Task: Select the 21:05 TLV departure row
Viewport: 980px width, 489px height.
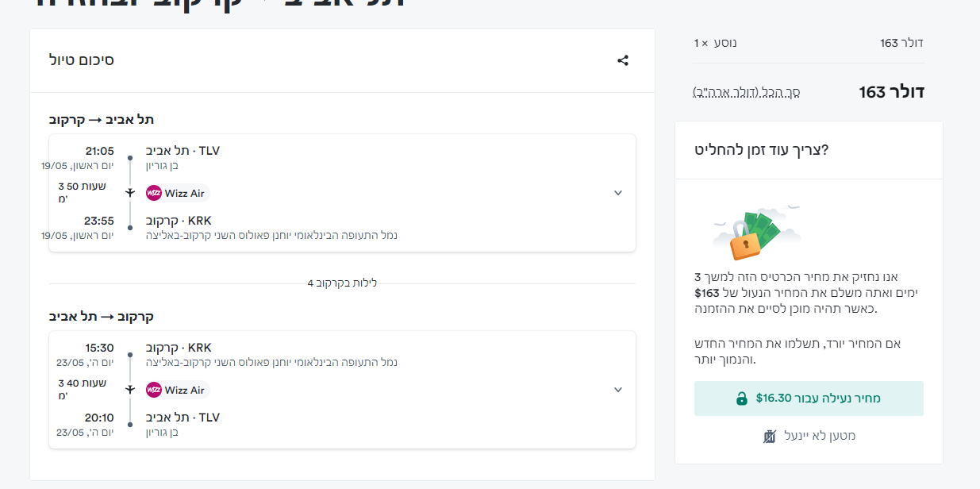Action: coord(183,151)
